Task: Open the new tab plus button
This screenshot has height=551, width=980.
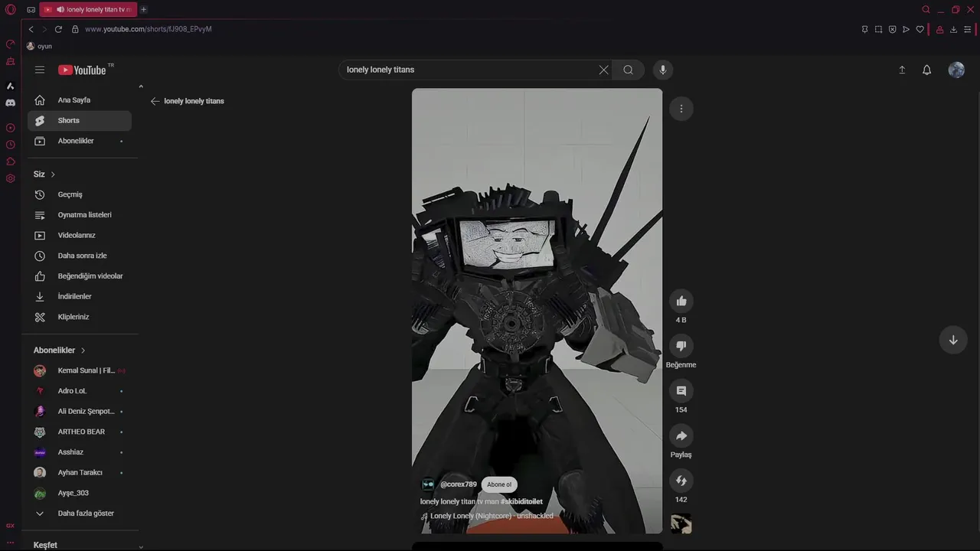Action: click(143, 9)
